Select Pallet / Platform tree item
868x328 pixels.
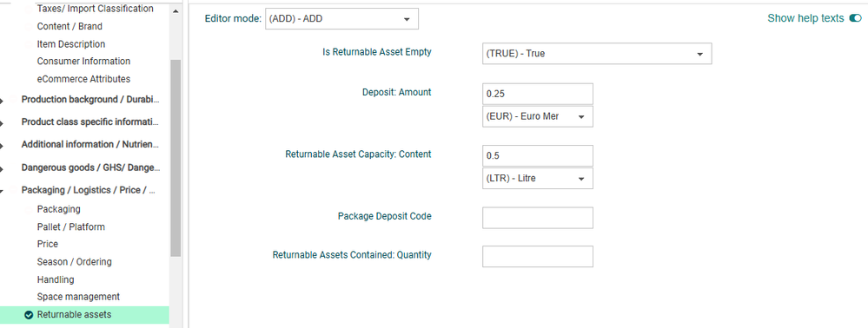(x=71, y=226)
